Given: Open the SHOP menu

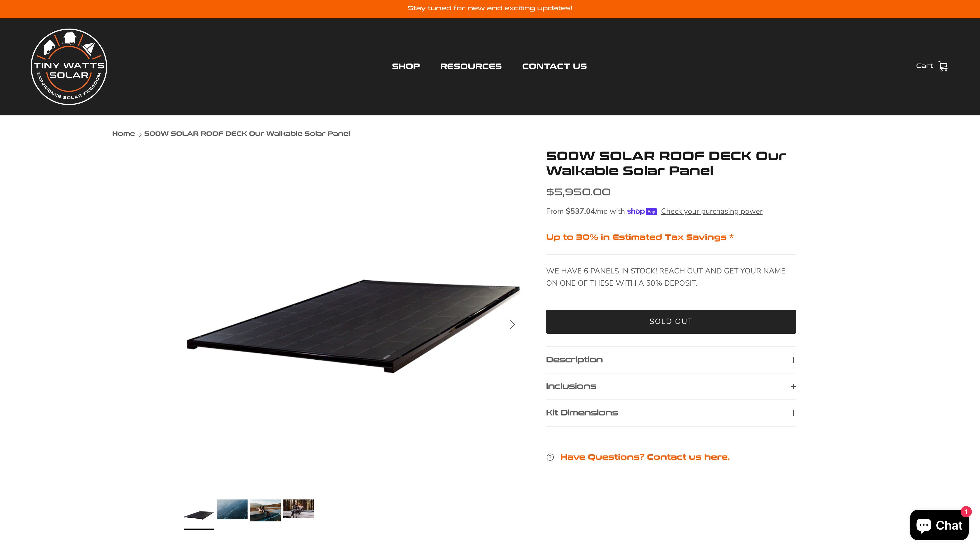Looking at the screenshot, I should click(x=406, y=66).
